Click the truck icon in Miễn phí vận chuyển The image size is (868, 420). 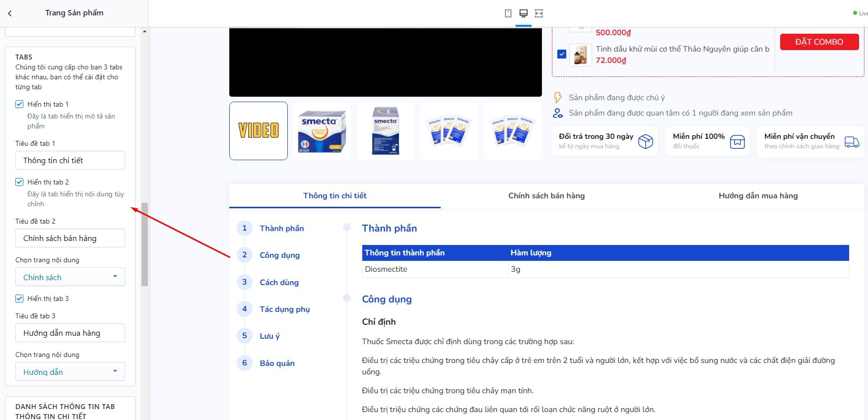pyautogui.click(x=852, y=142)
